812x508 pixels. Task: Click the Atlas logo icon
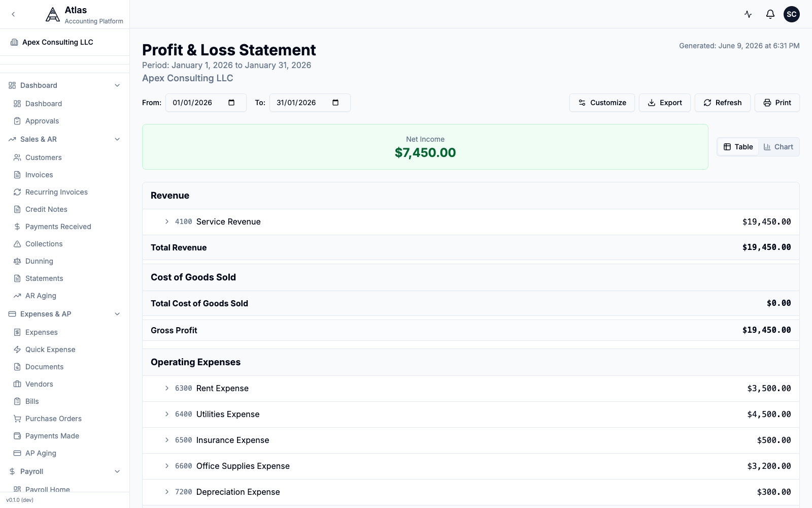(x=52, y=14)
